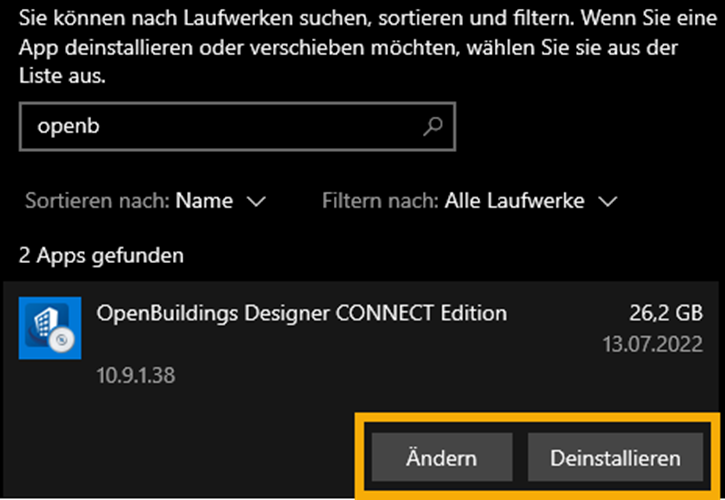Click the Sortieren nach label

98,201
